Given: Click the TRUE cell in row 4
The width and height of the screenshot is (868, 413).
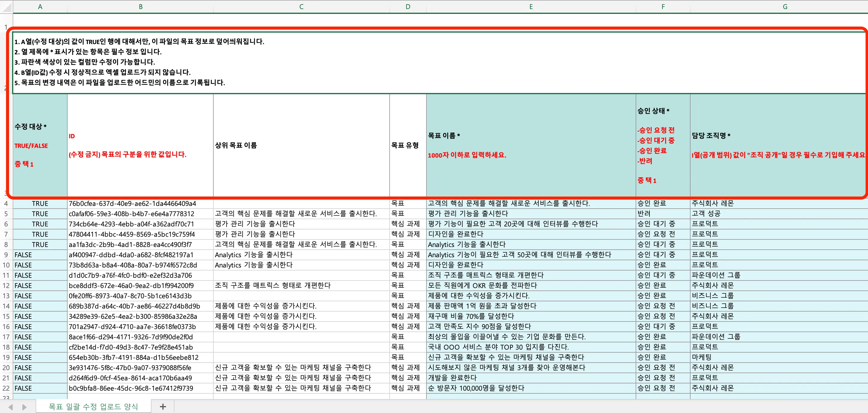Looking at the screenshot, I should (40, 204).
